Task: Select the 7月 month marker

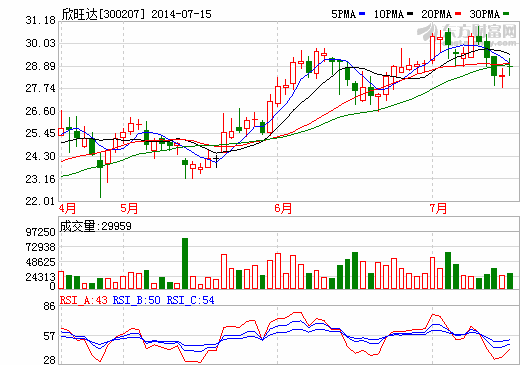Action: [x=438, y=209]
